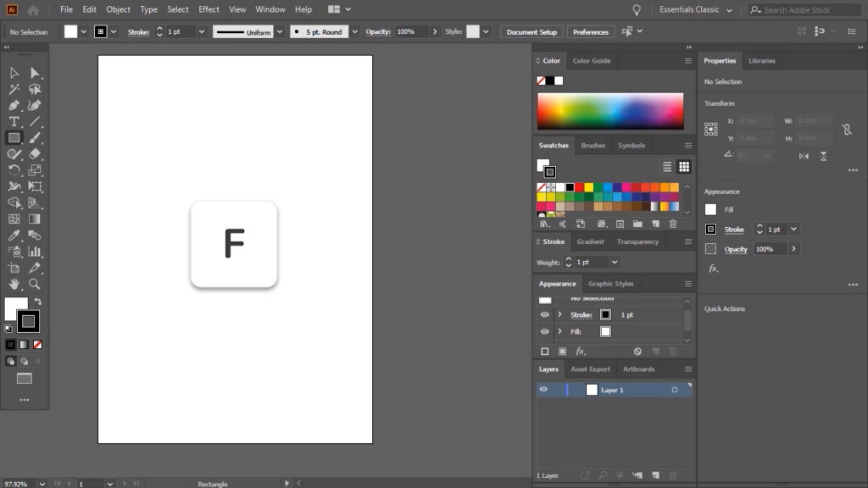Image resolution: width=868 pixels, height=488 pixels.
Task: Open the Essentials Classic workspace dropdown
Action: pyautogui.click(x=695, y=9)
